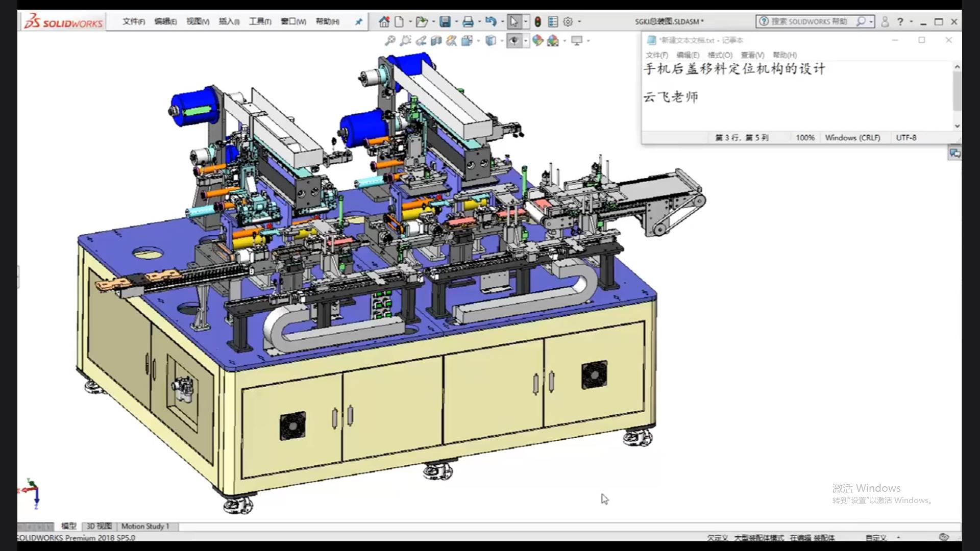Toggle Hide/Show Items eye icon
Image resolution: width=980 pixels, height=551 pixels.
[x=514, y=40]
